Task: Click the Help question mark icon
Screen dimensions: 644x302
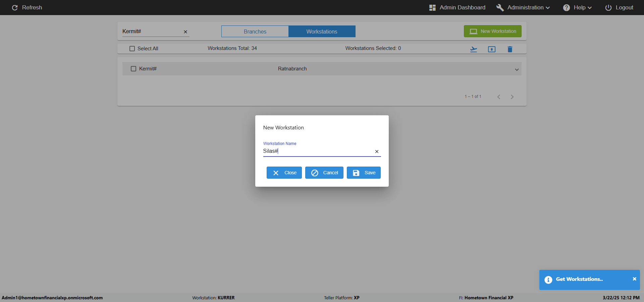Action: 567,7
